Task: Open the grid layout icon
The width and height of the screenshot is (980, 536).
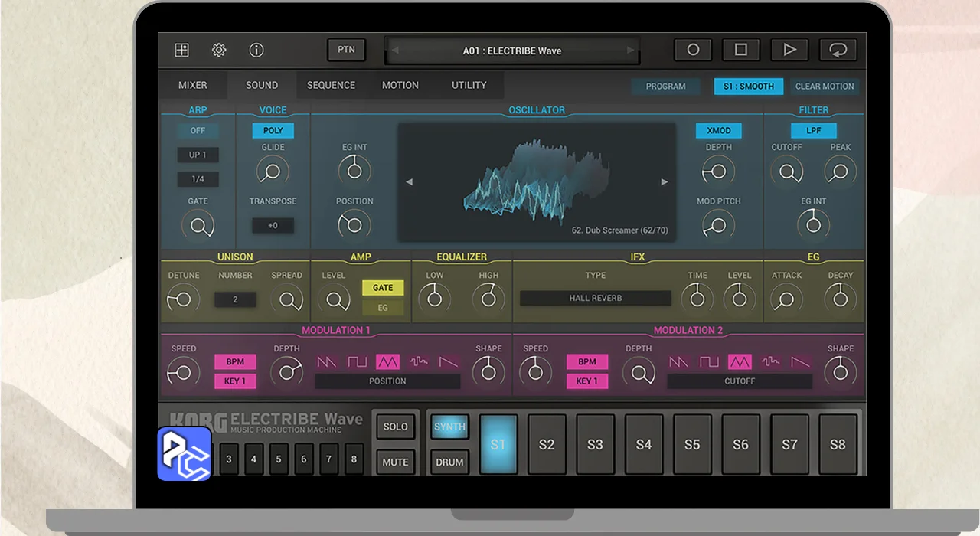Action: point(181,51)
